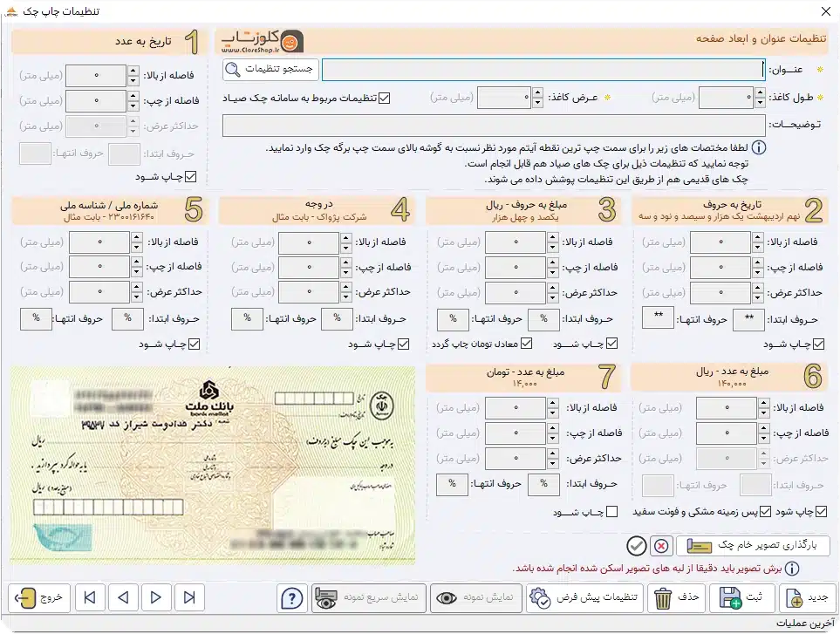Toggle چاپ شود checkbox in section 6
This screenshot has height=634, width=840.
click(x=821, y=511)
